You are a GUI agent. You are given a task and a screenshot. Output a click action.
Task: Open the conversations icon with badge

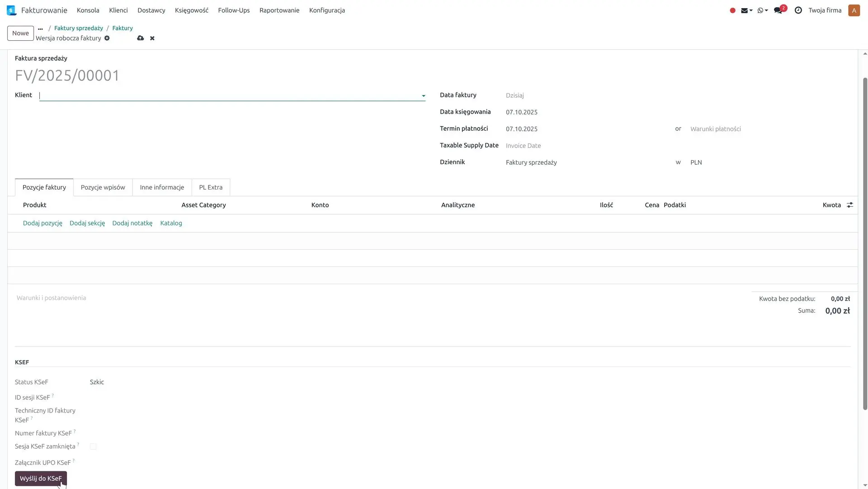778,10
